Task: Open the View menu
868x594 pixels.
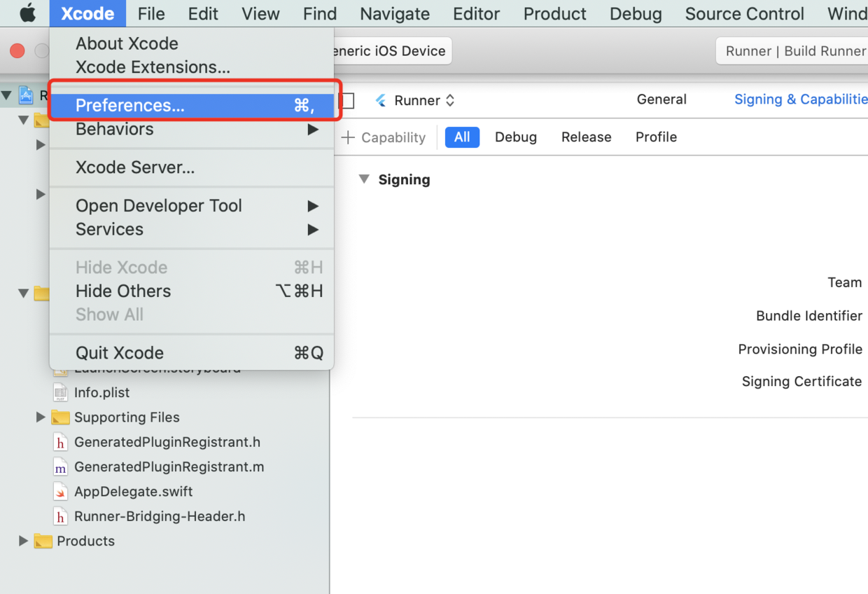Action: [260, 13]
